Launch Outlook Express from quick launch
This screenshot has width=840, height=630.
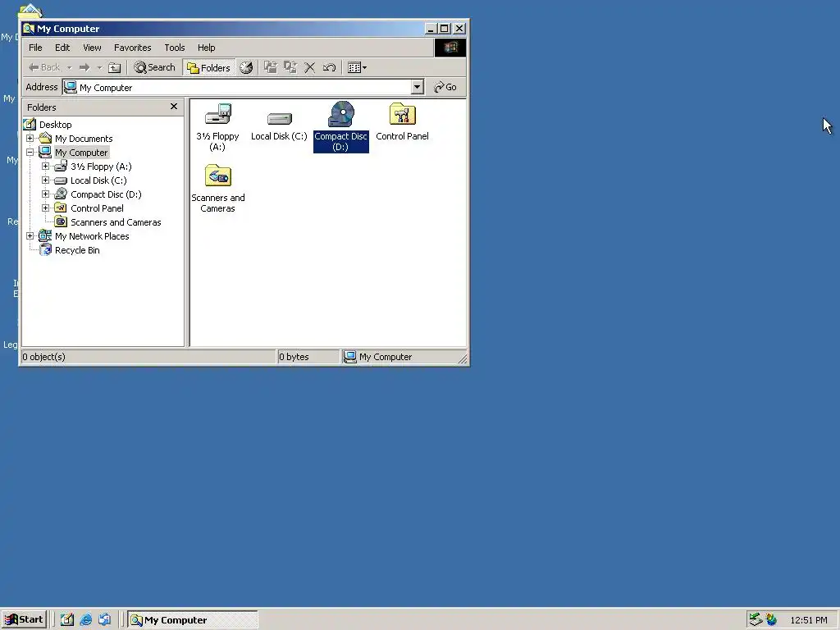pos(104,620)
